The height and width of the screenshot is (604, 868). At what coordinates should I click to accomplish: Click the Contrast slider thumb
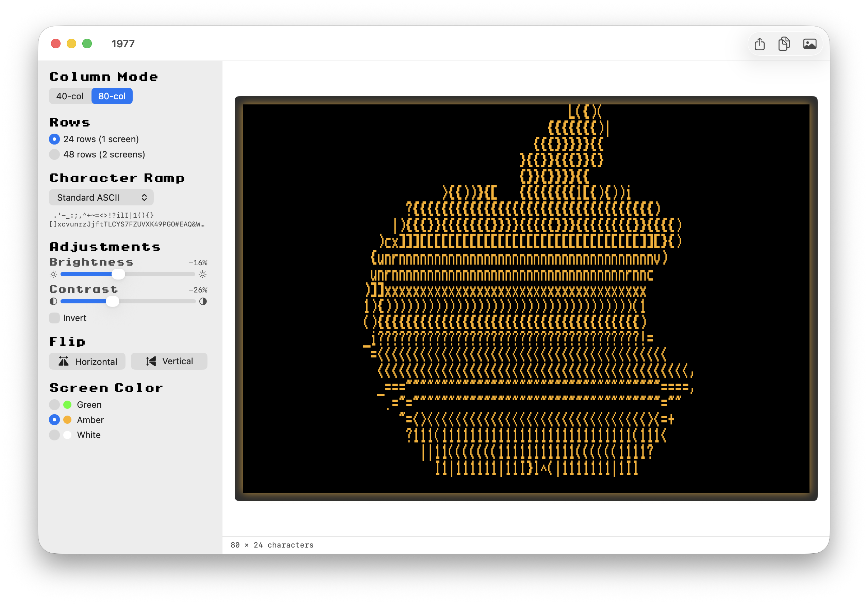coord(112,301)
